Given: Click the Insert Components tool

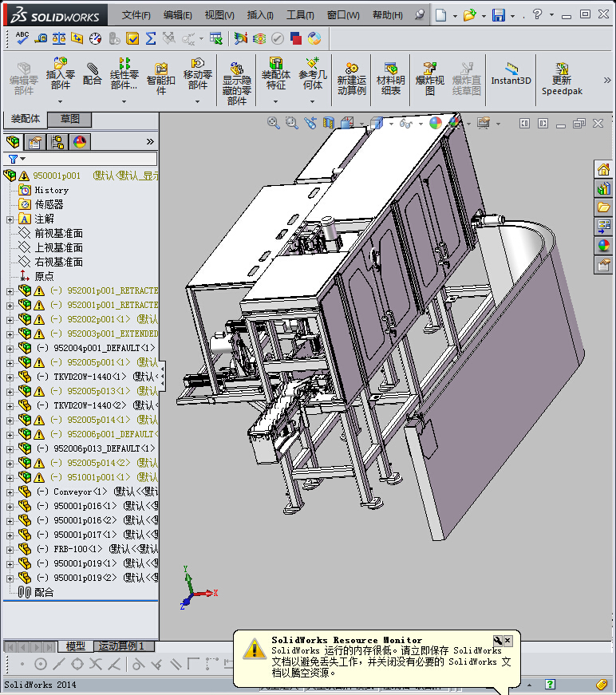Looking at the screenshot, I should point(61,74).
